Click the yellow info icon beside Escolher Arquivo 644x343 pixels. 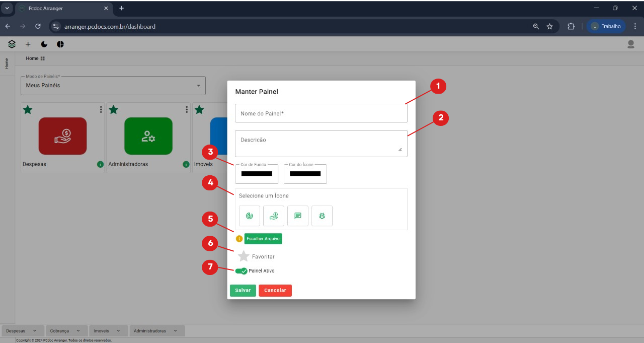(x=239, y=239)
